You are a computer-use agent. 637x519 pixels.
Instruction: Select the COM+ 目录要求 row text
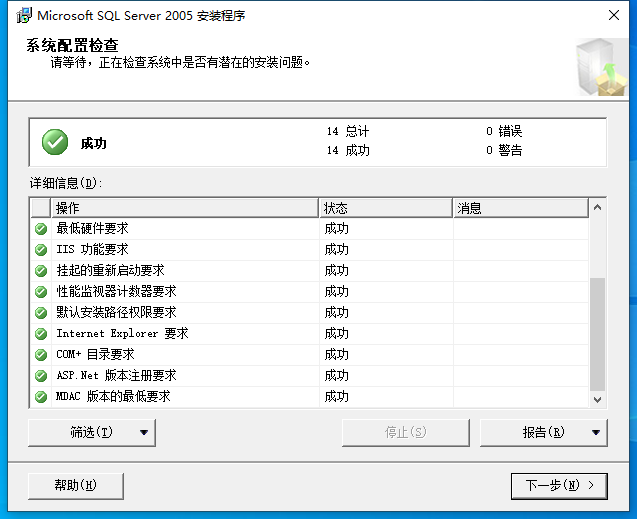pyautogui.click(x=95, y=355)
